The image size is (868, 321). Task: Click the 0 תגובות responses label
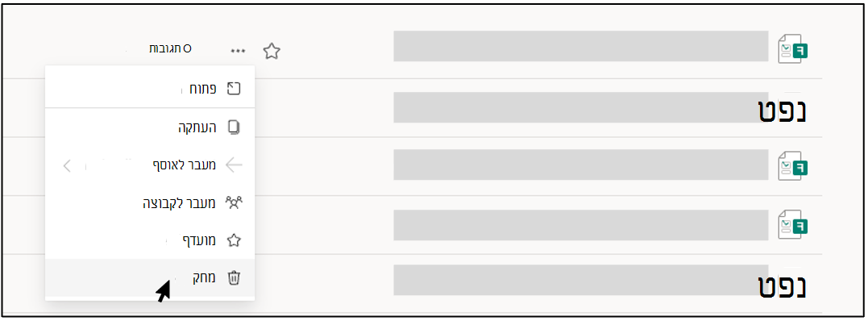171,48
